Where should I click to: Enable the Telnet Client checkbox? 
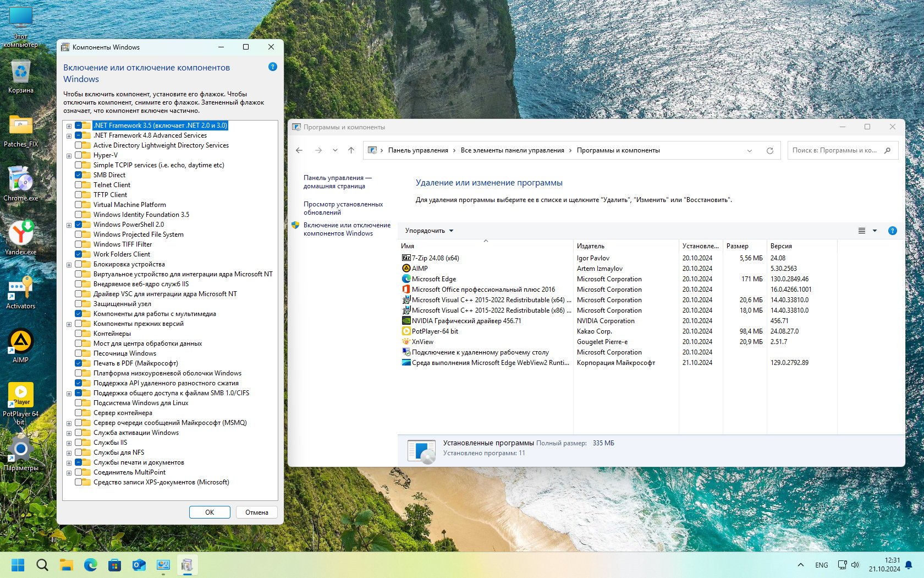(79, 185)
